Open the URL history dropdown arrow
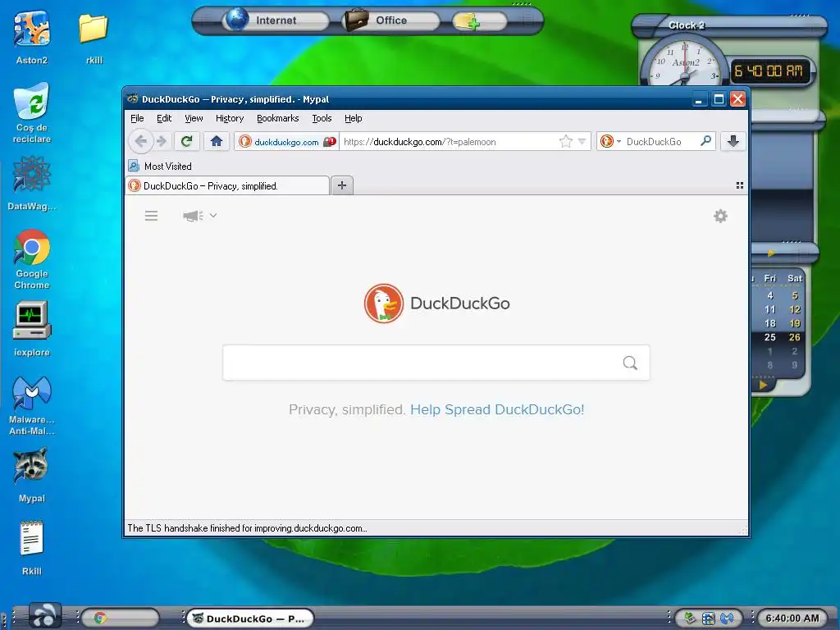840x630 pixels. (582, 141)
